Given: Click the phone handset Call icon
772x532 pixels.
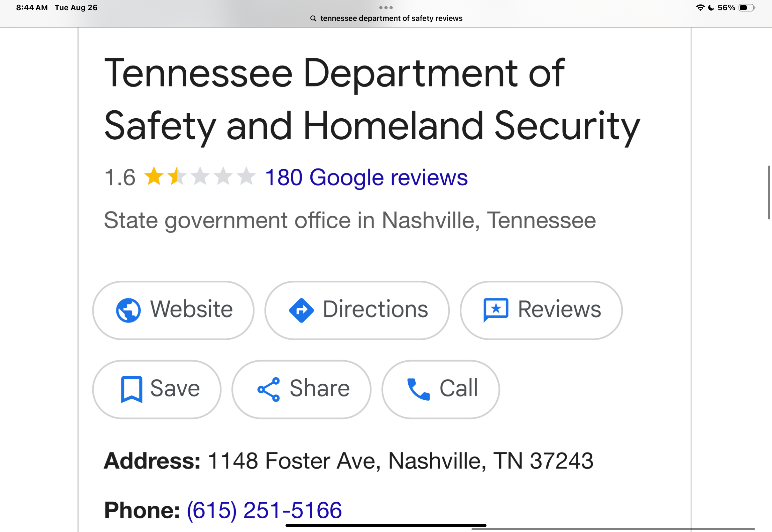Looking at the screenshot, I should pos(418,389).
